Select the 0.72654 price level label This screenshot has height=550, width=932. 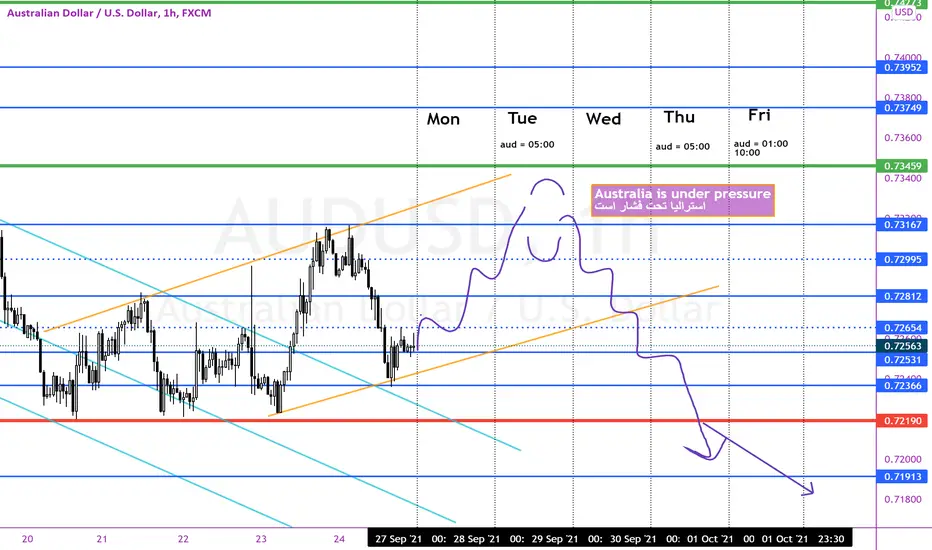pos(902,328)
